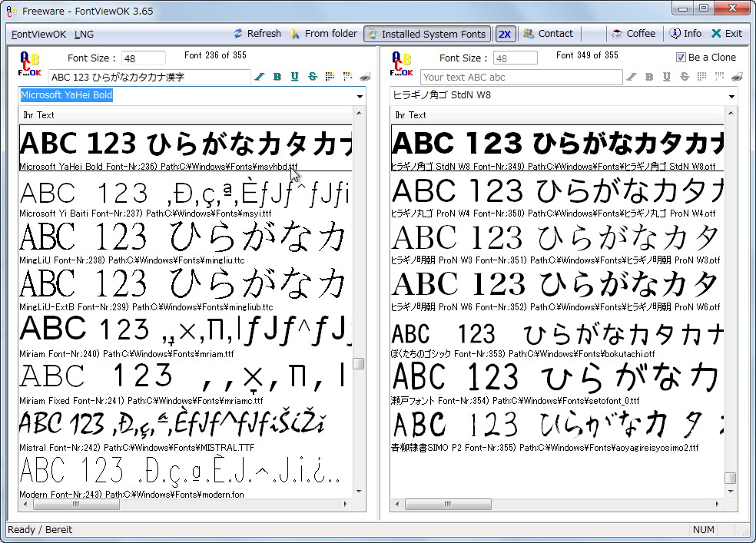Screen dimensions: 756x543
Task: Open the text color palette for the left panel
Action: [x=329, y=77]
